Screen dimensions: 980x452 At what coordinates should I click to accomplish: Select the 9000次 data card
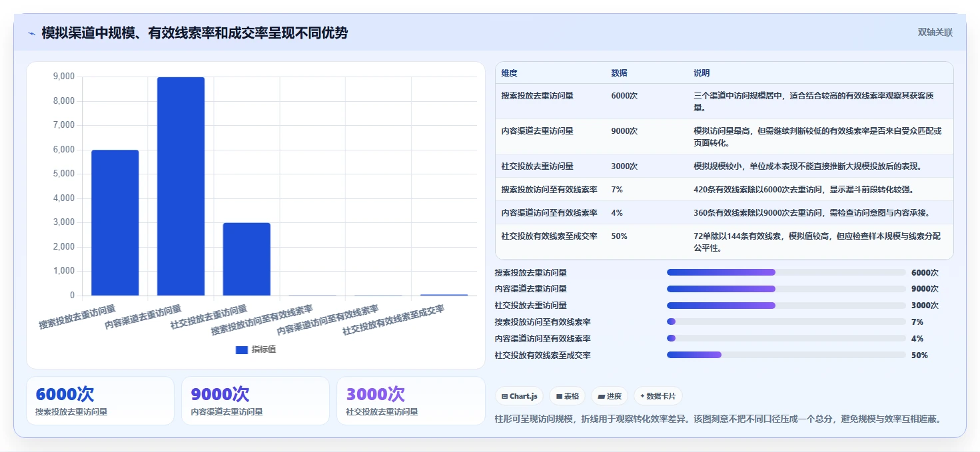(255, 401)
